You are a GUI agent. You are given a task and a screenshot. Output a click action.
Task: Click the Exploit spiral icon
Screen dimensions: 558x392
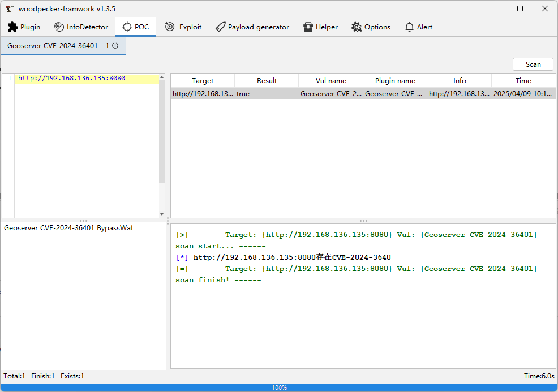[170, 27]
